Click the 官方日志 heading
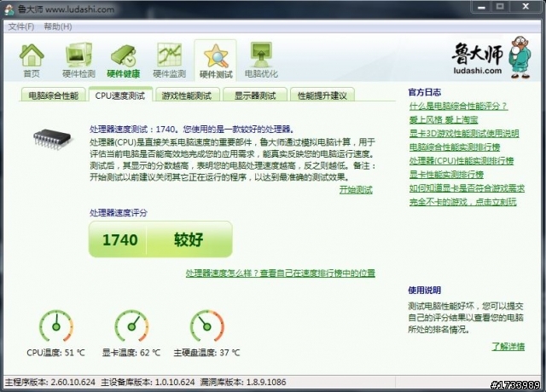546x392 pixels. coord(425,92)
